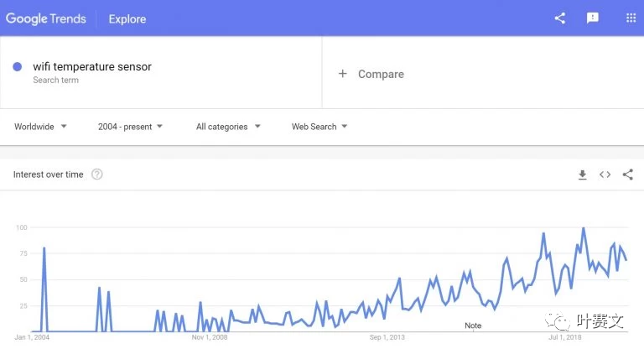
Task: Show help for Interest over time
Action: [97, 174]
